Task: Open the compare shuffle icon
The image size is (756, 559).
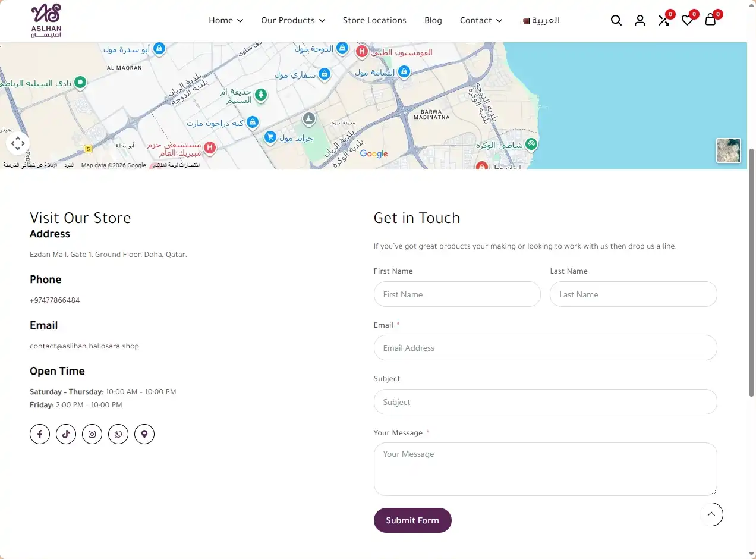Action: coord(664,20)
